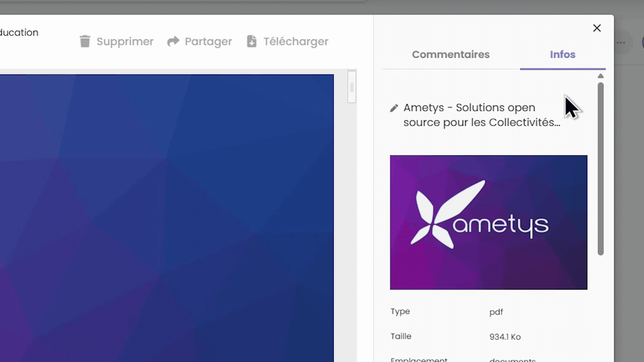Screen dimensions: 644x362
Task: Click the Partager label
Action: coord(208,42)
